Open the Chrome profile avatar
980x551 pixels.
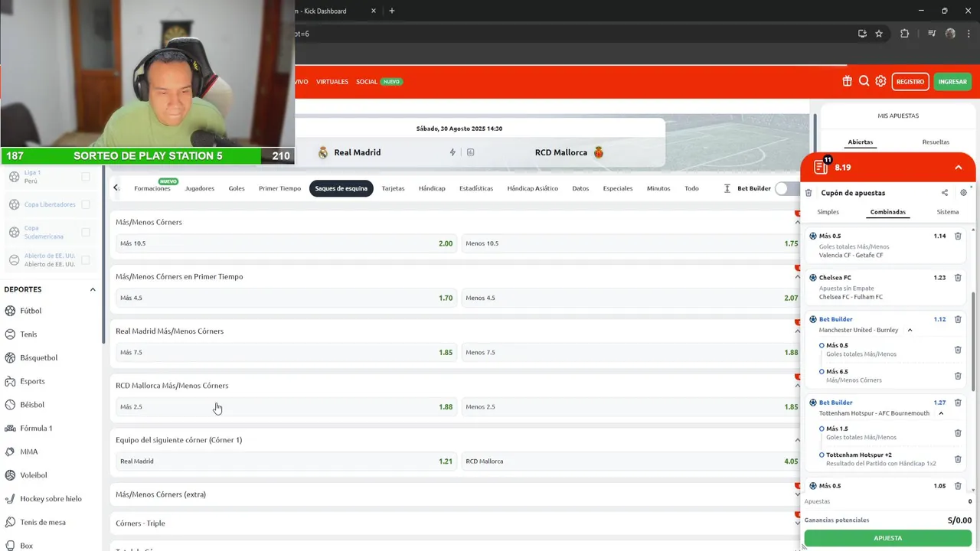point(950,34)
